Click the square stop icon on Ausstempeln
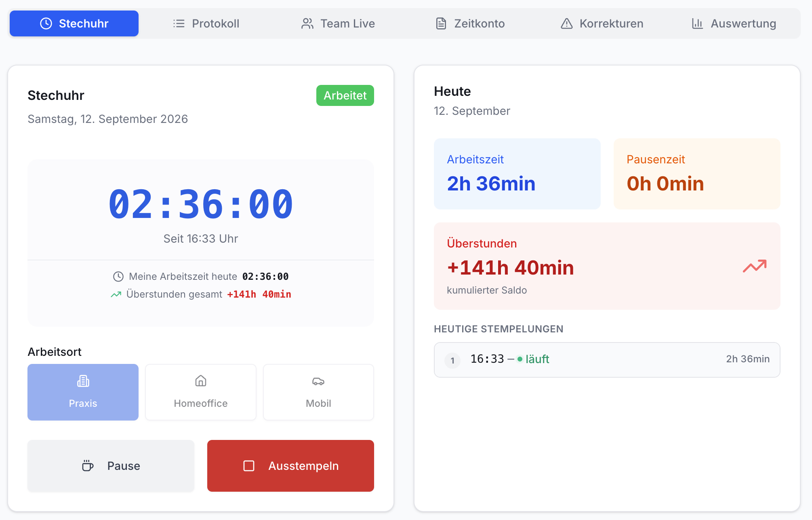Screen dimensions: 812x520 point(249,466)
